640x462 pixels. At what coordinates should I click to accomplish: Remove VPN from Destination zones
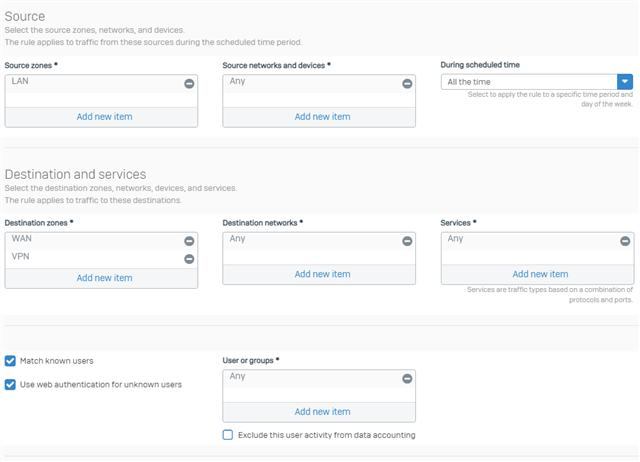pyautogui.click(x=189, y=259)
